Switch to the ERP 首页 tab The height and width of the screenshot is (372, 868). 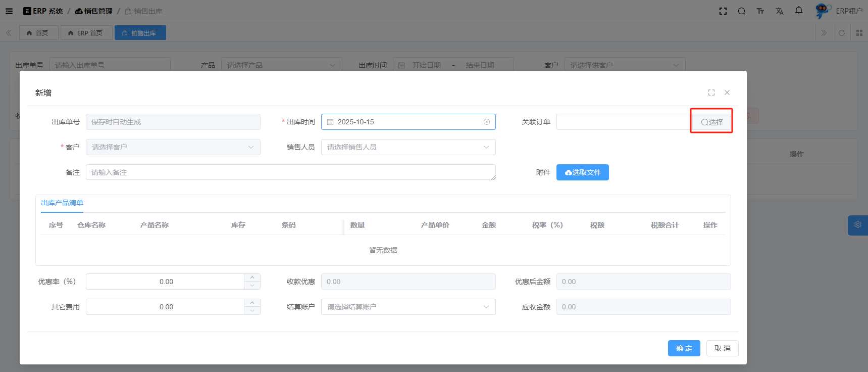pos(86,33)
